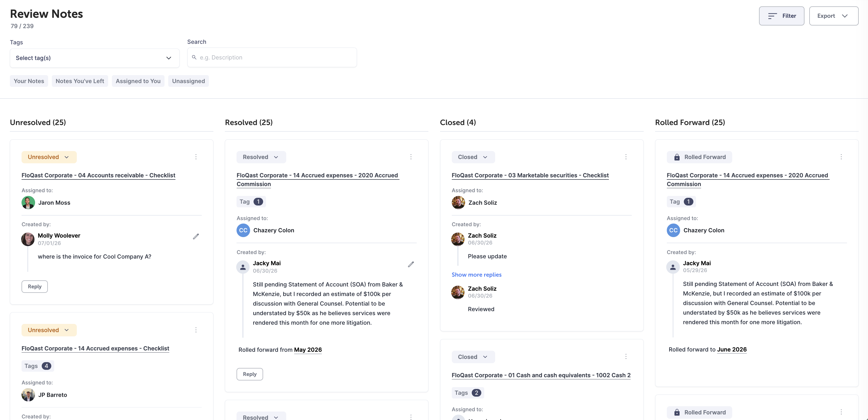
Task: Click Chazery Colon's CC avatar in Rolled Forward card
Action: (x=673, y=230)
